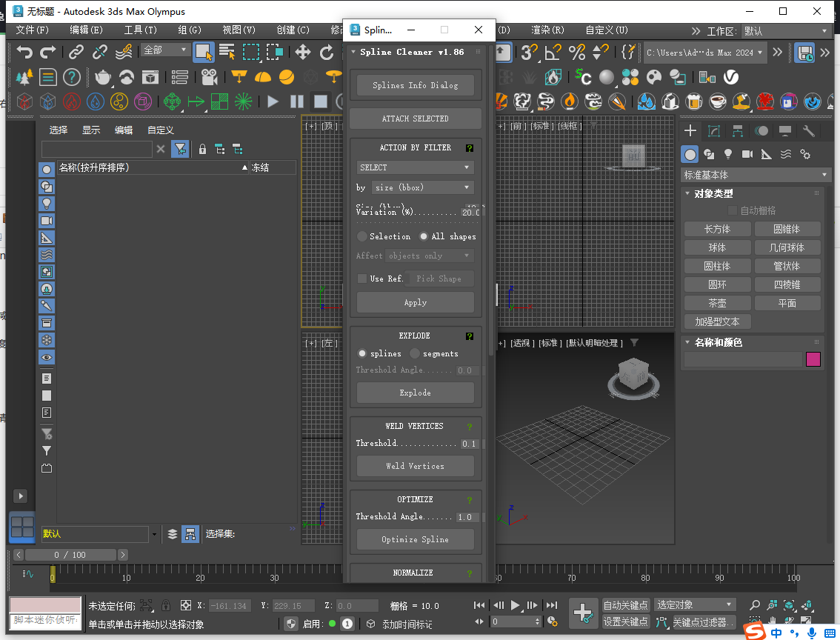Open the 工作区 默认 workspace dropdown
The image size is (840, 640).
click(785, 31)
